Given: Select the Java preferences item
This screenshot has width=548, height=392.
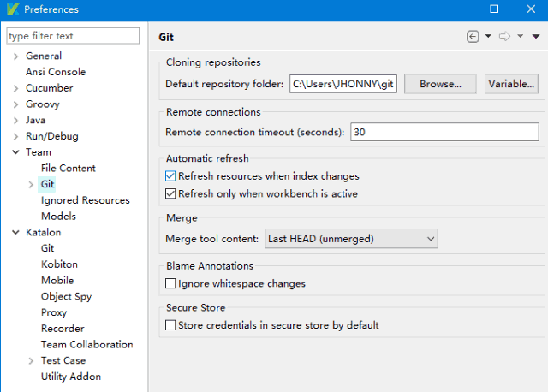Looking at the screenshot, I should point(36,120).
